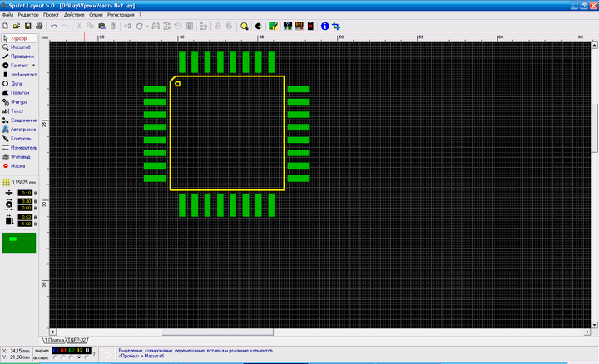Set B2 as the active layer
Image resolution: width=599 pixels, height=364 pixels.
tap(79, 358)
